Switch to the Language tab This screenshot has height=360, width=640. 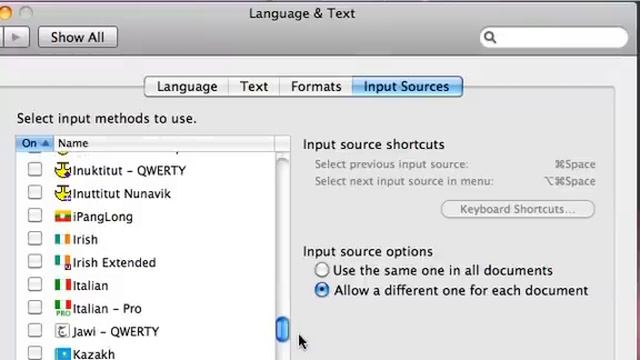(187, 87)
